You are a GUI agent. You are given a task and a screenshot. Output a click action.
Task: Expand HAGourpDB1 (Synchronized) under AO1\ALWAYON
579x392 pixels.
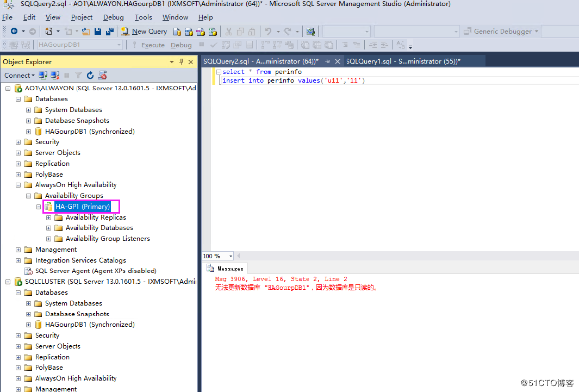pos(28,132)
